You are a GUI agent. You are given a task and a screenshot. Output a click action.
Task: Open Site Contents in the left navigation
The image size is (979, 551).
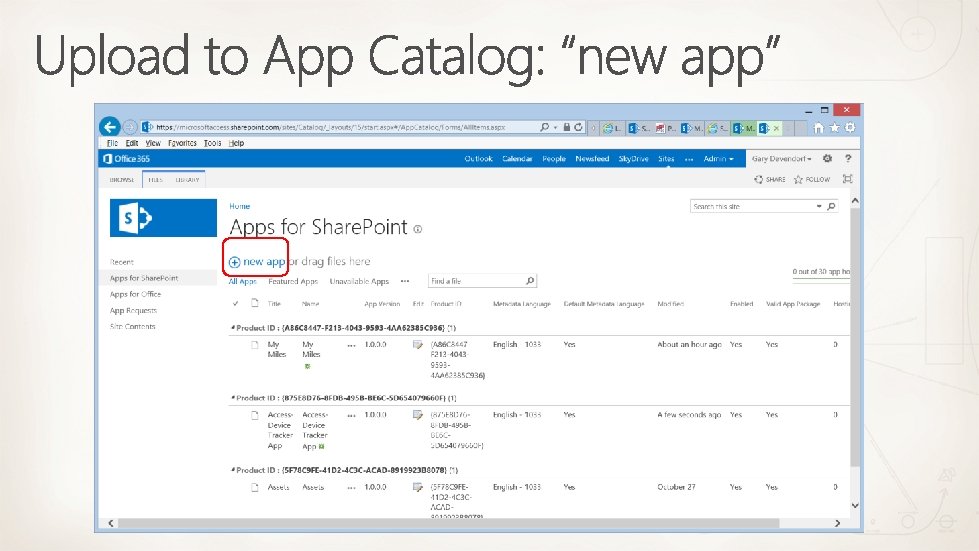(x=132, y=326)
